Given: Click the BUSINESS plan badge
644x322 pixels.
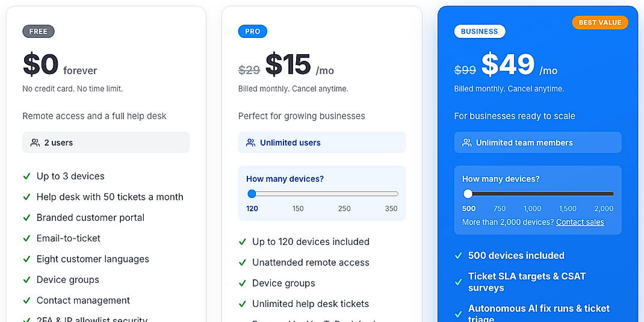Looking at the screenshot, I should point(479,31).
